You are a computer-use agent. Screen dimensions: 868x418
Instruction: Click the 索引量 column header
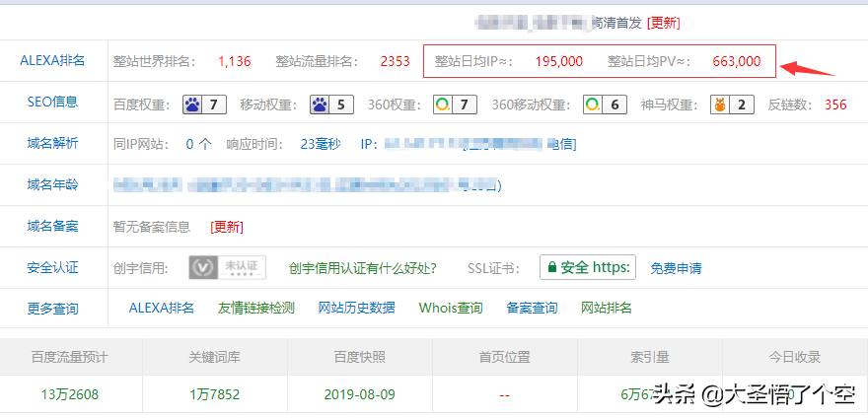650,357
